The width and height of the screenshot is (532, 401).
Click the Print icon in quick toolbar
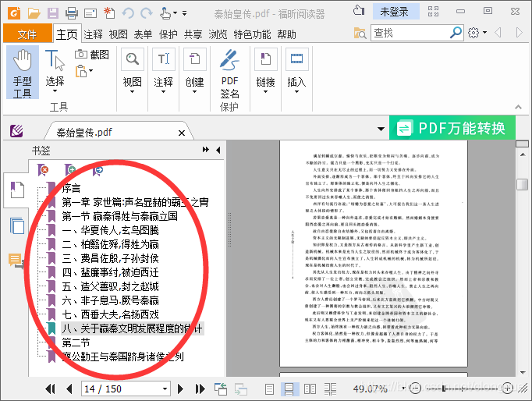(72, 13)
